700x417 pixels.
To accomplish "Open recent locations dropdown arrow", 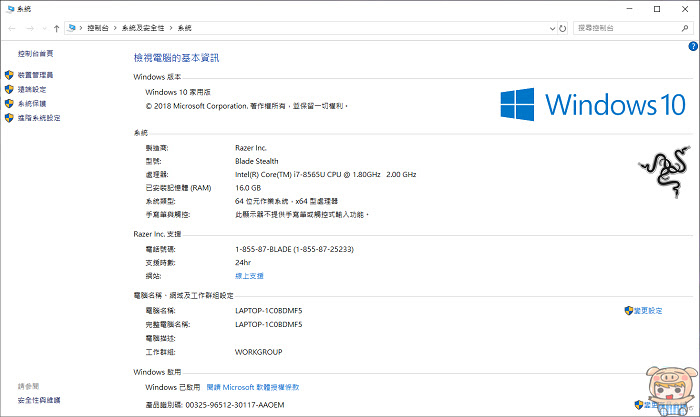I will 44,29.
